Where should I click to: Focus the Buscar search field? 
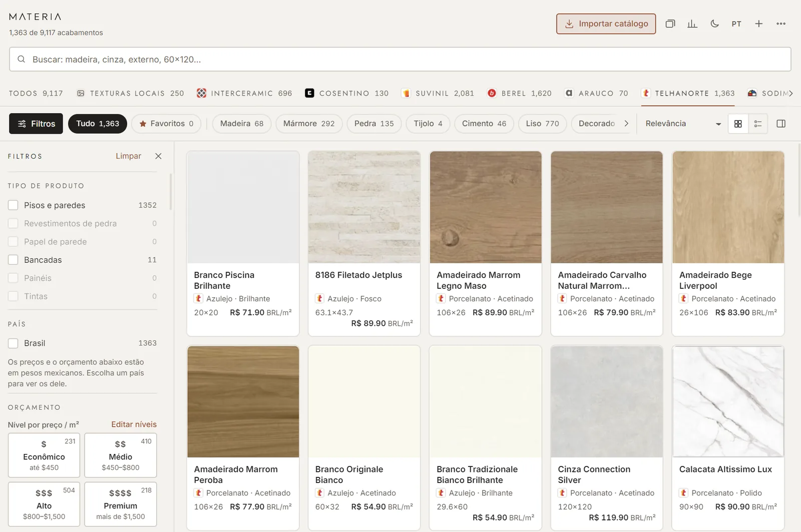[x=400, y=59]
